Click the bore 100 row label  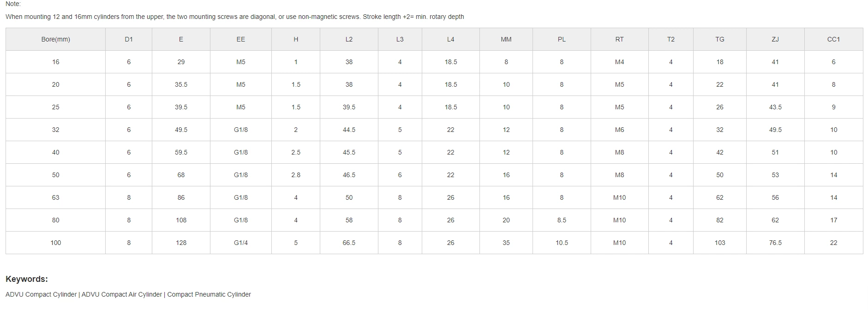pos(55,243)
